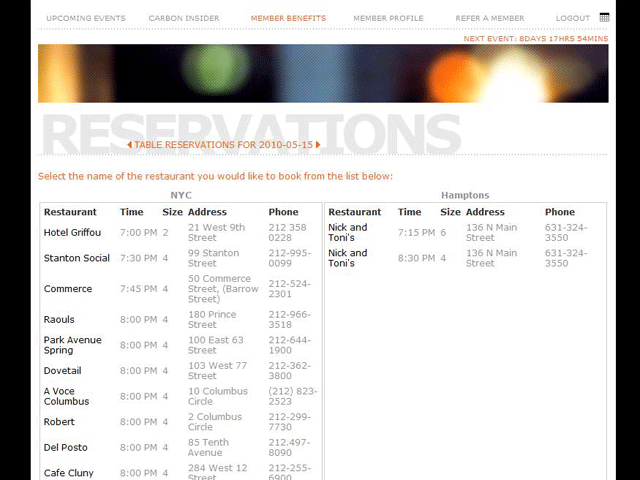Click the calendar icon beside Logout
Image resolution: width=640 pixels, height=480 pixels.
tap(604, 17)
